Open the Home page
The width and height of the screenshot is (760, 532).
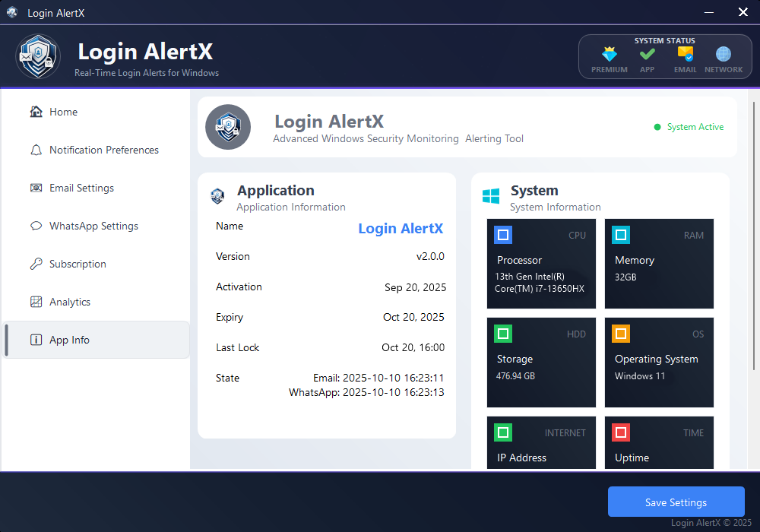[x=96, y=112]
